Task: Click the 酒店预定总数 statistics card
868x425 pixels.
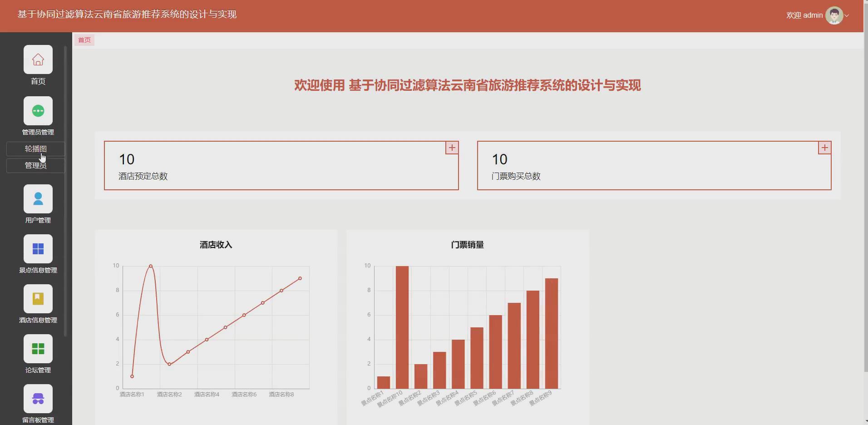Action: 281,165
